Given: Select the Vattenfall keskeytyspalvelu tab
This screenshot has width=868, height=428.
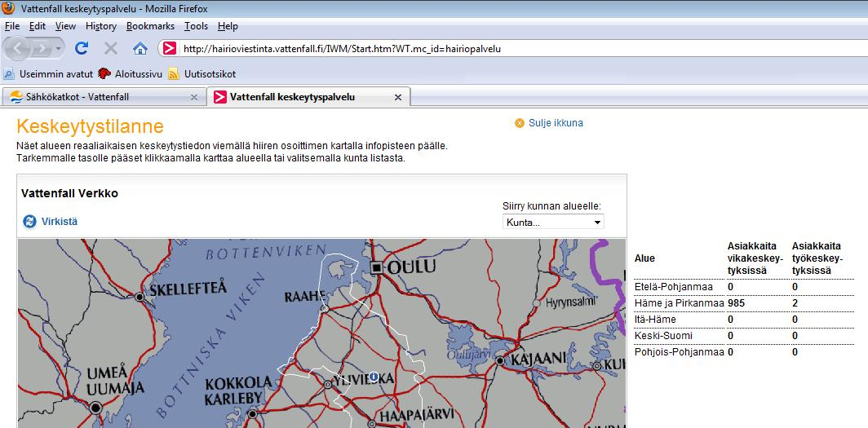Looking at the screenshot, I should click(x=308, y=97).
